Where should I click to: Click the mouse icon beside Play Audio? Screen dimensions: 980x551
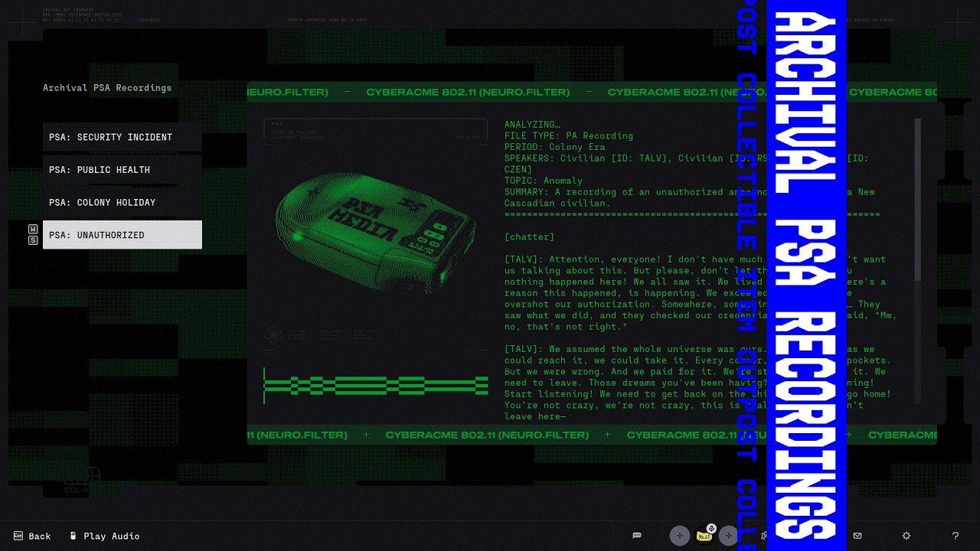pyautogui.click(x=73, y=536)
